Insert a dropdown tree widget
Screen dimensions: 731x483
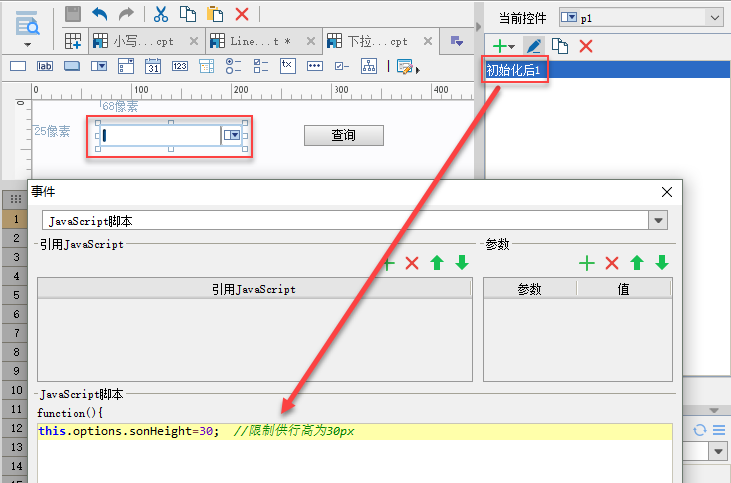207,66
